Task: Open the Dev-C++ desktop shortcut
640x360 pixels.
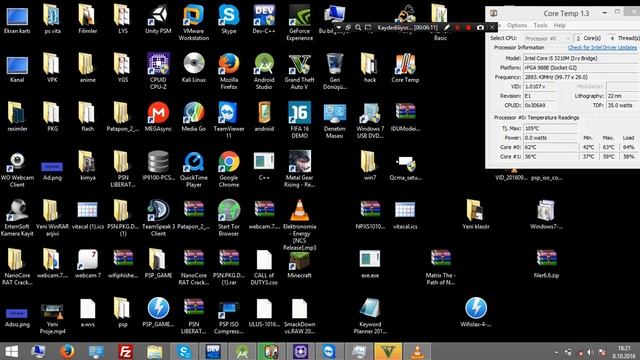Action: 264,20
